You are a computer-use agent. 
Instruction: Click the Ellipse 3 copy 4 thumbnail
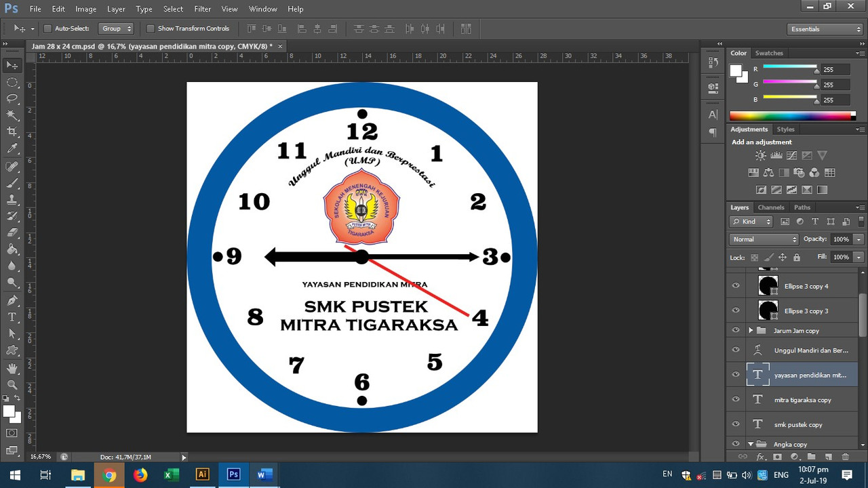[x=768, y=286]
